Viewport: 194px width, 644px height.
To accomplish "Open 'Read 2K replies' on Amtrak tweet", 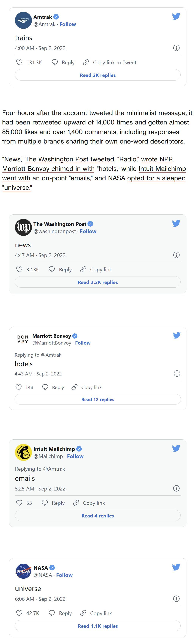I will (x=98, y=75).
